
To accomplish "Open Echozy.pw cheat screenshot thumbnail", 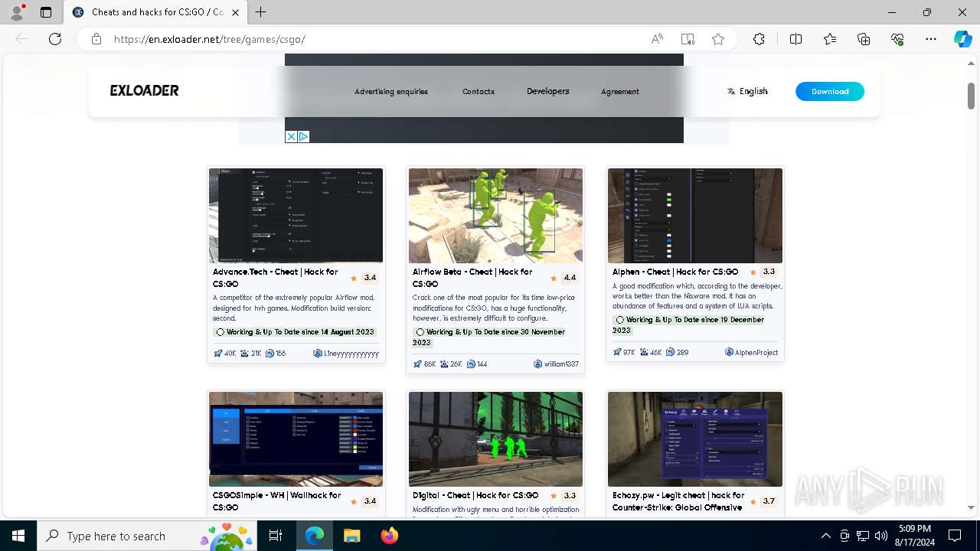I will pyautogui.click(x=695, y=439).
